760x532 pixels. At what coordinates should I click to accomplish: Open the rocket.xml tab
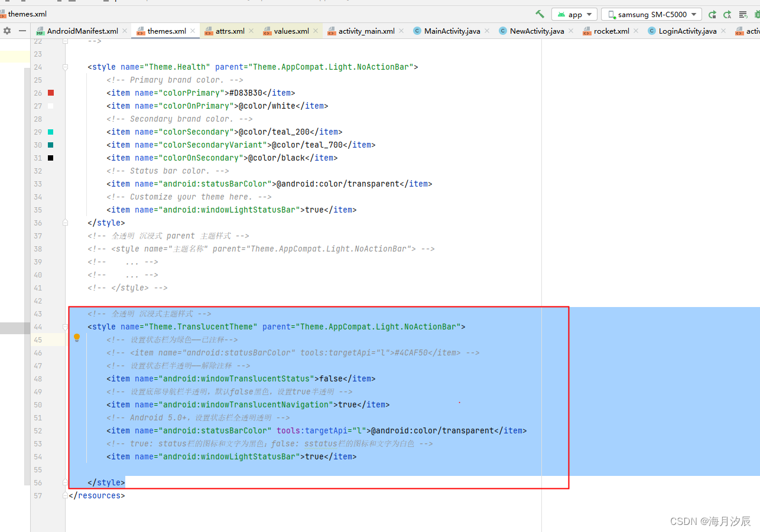point(610,31)
